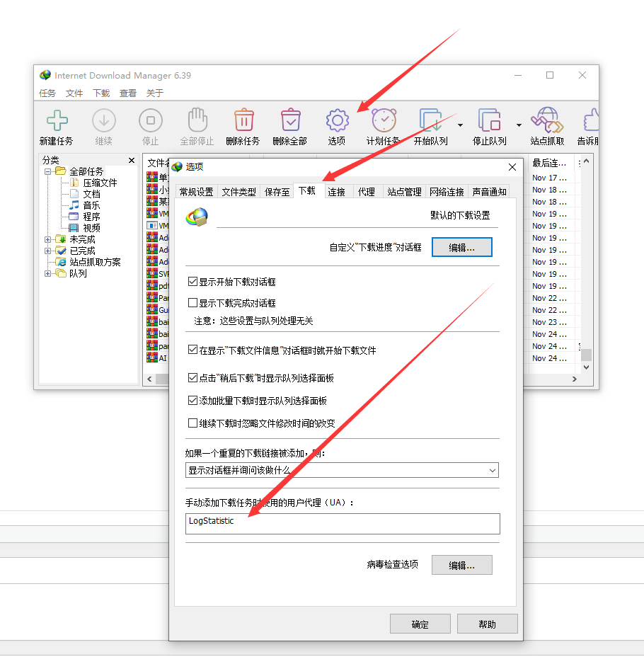Expand the 已完成 tree node
This screenshot has width=644, height=664.
pos(48,251)
